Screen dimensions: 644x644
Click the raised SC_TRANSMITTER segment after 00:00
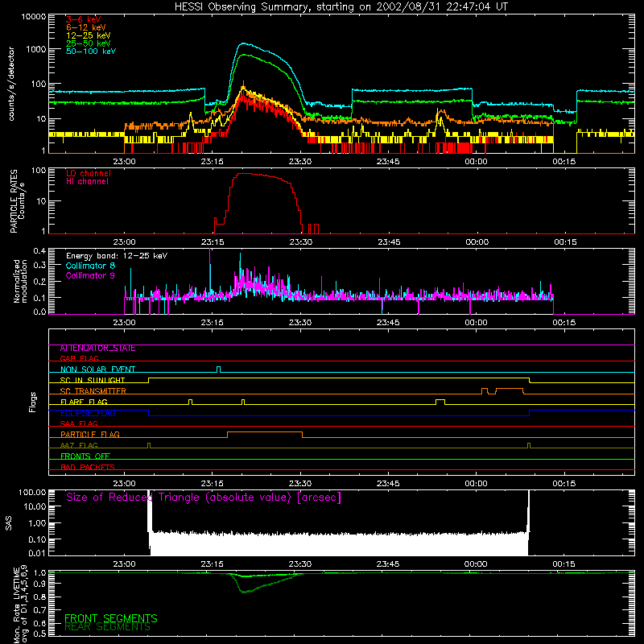[x=510, y=388]
